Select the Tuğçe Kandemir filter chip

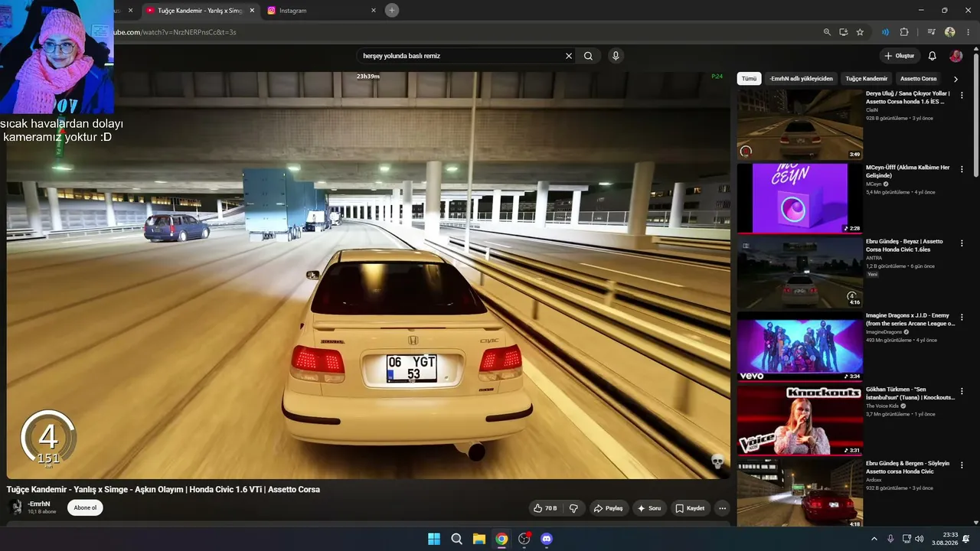click(866, 79)
